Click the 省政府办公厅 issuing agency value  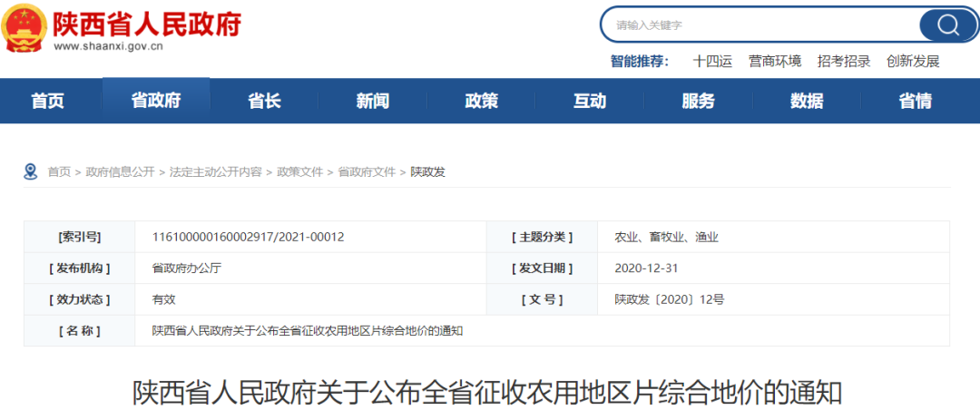pos(187,268)
